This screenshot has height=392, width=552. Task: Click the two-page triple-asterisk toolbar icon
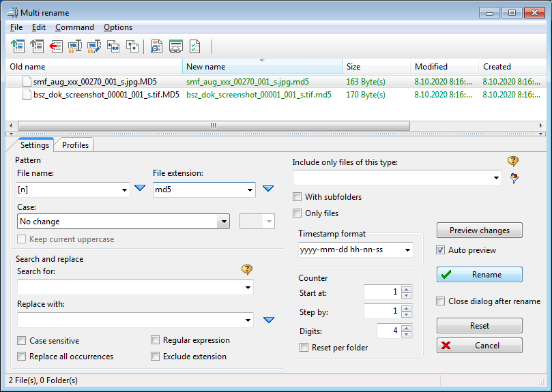tap(113, 46)
